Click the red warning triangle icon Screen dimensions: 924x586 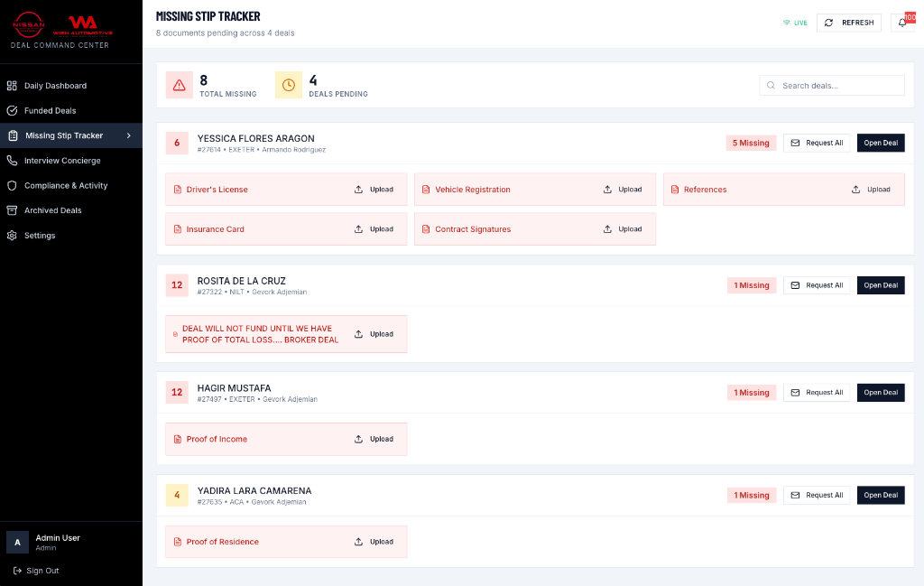(180, 86)
